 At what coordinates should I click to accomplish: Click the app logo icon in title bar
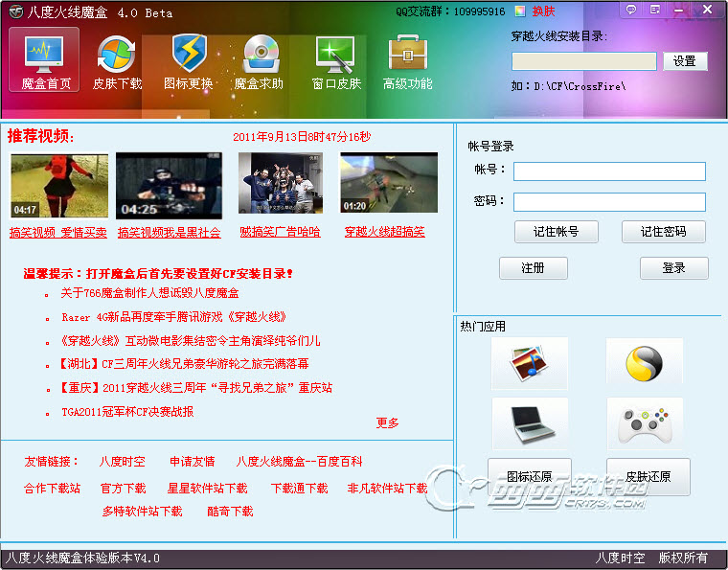click(x=15, y=11)
